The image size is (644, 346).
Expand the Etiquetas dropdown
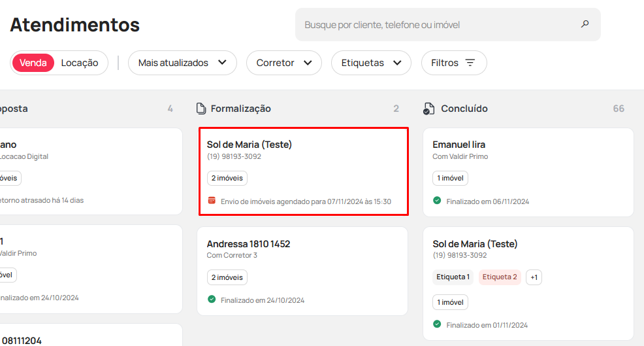[x=371, y=63]
